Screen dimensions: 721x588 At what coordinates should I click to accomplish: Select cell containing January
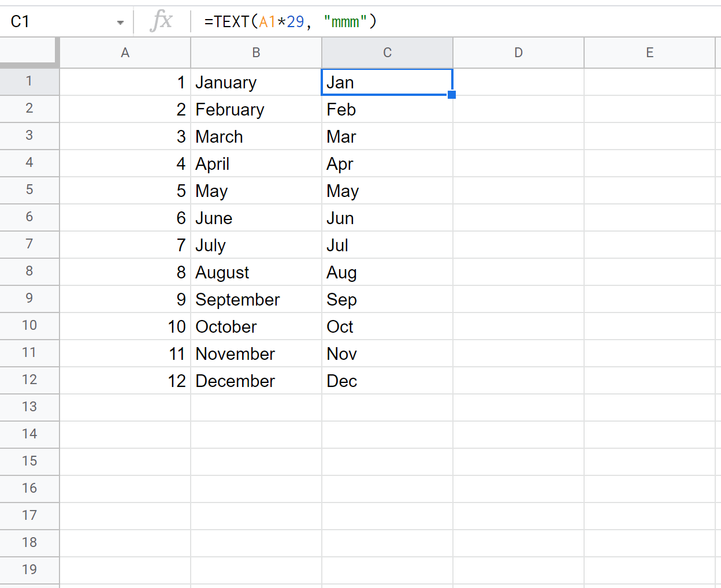(x=256, y=83)
